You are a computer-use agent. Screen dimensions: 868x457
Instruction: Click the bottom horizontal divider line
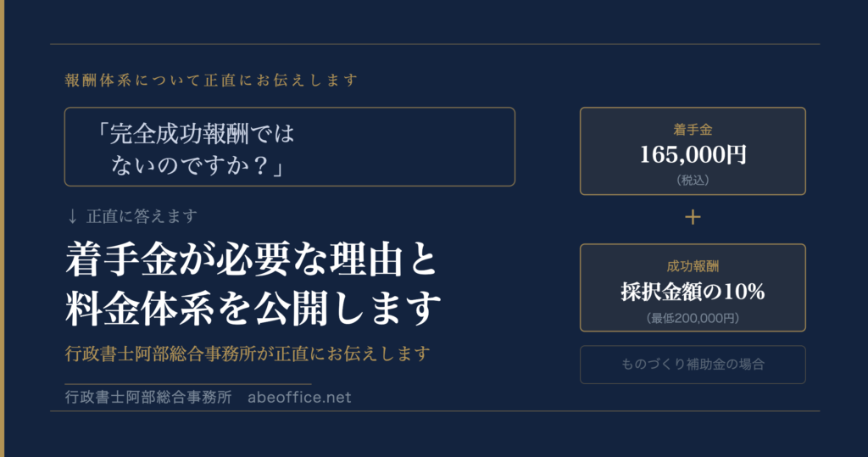tap(434, 411)
